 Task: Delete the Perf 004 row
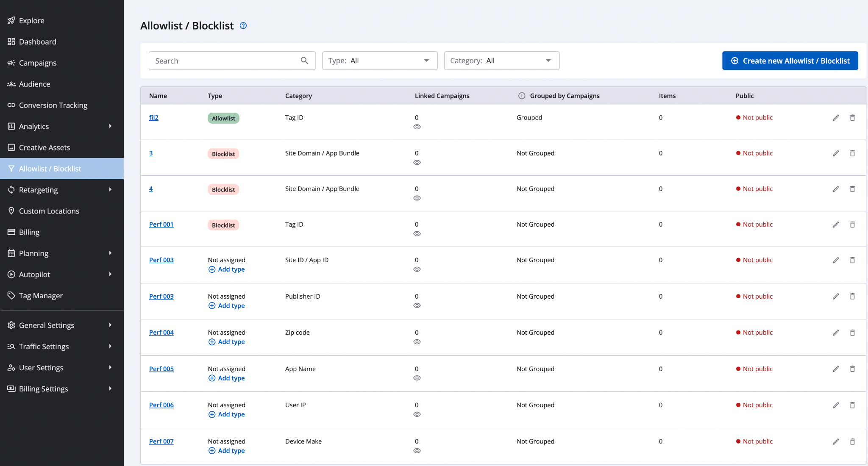852,333
